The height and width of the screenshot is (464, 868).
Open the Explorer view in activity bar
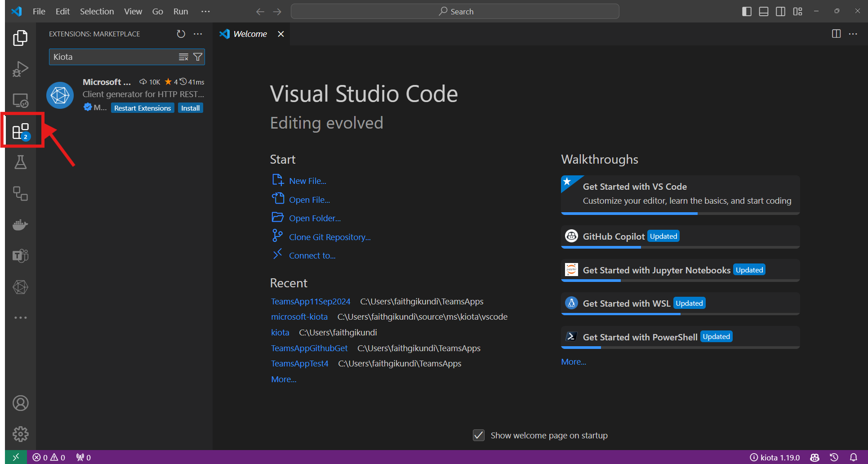click(20, 38)
